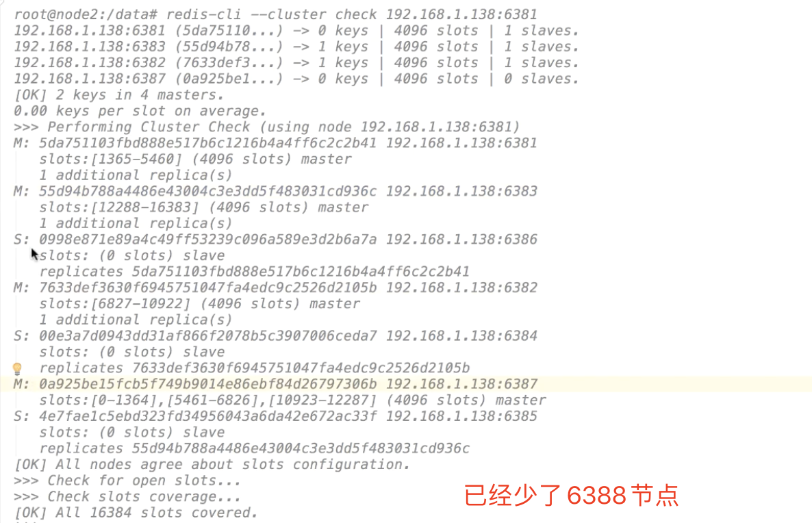The width and height of the screenshot is (812, 523).
Task: Click the 7633def3630f master node ID
Action: [x=207, y=288]
